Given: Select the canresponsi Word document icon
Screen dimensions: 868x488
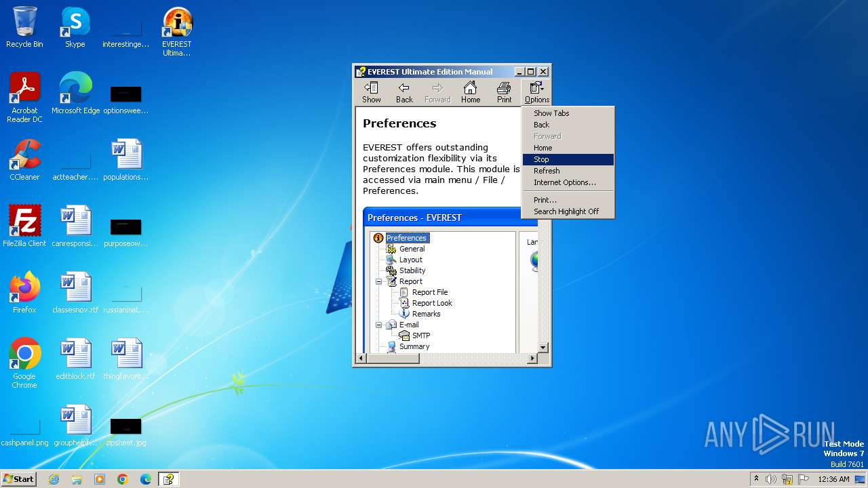Looking at the screenshot, I should coord(75,226).
